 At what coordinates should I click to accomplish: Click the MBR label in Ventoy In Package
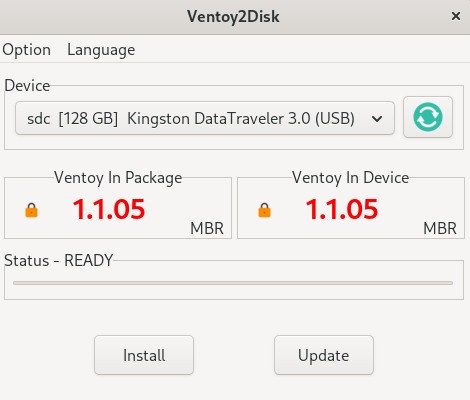coord(207,229)
